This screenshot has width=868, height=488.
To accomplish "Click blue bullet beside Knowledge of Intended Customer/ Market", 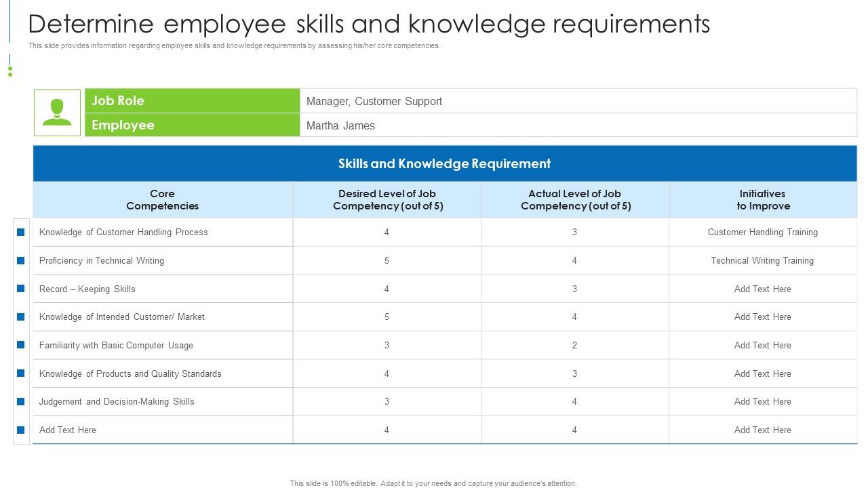I will pos(21,317).
